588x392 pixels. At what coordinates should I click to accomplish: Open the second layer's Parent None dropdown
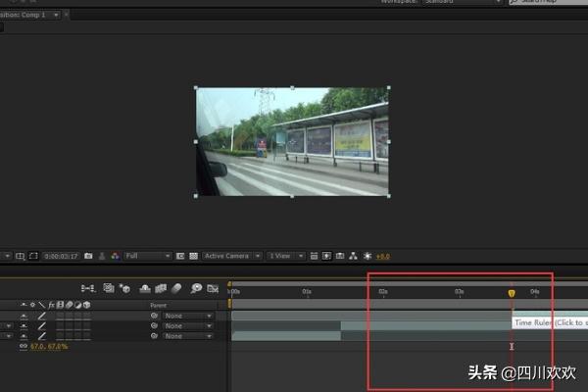[188, 326]
